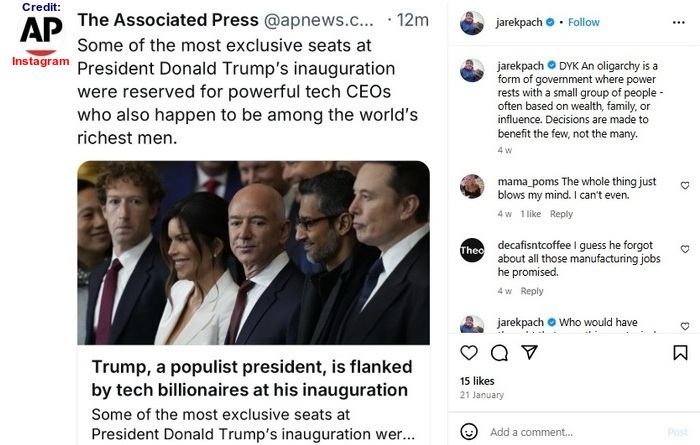This screenshot has height=445, width=700.
Task: Open mama_poms profile avatar
Action: [472, 187]
